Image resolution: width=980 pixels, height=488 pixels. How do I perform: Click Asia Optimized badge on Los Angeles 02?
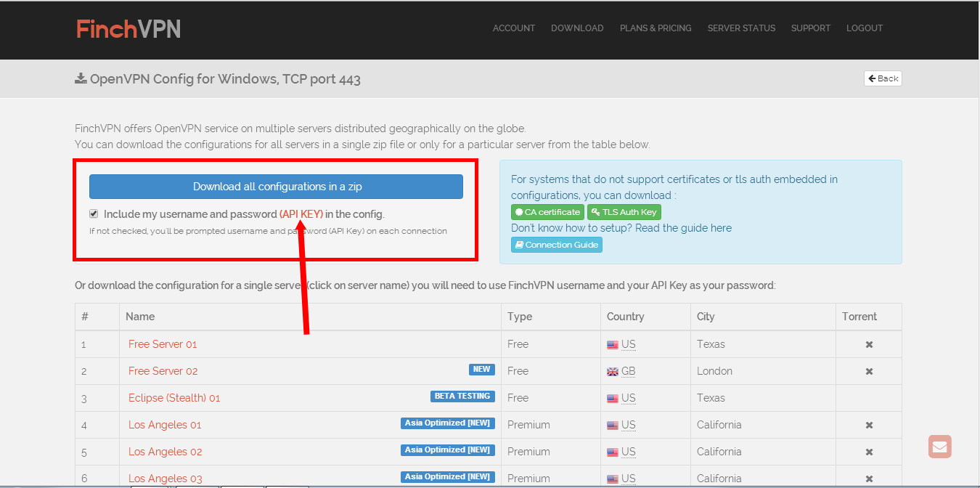click(448, 450)
